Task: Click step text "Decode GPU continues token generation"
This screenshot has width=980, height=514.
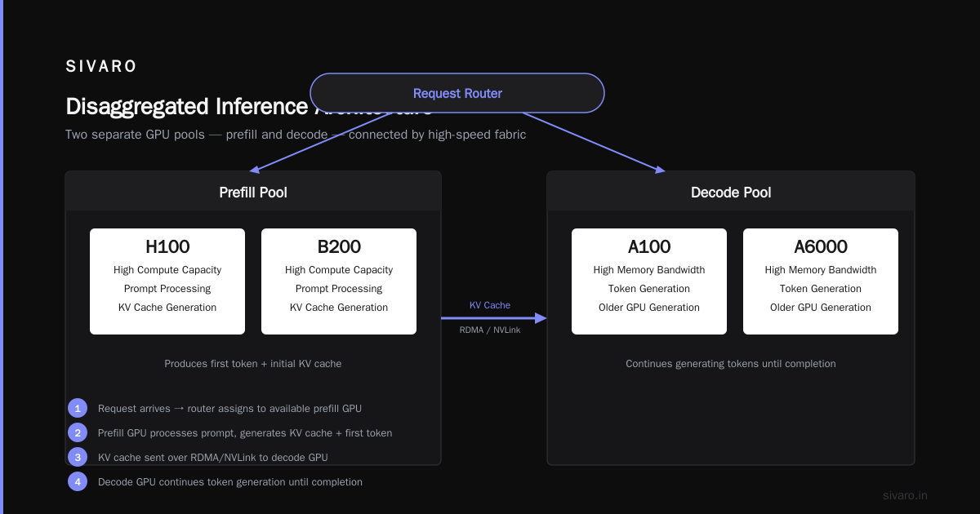Action: click(x=230, y=482)
